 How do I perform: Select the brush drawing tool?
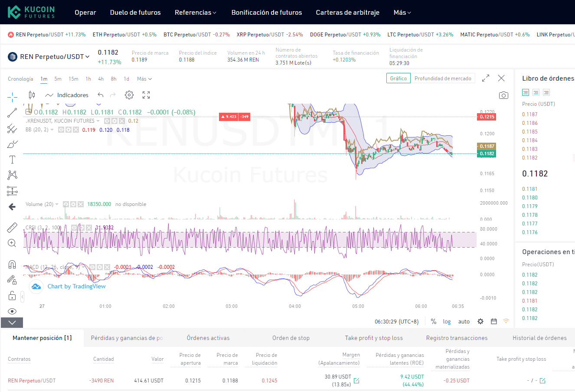click(x=12, y=144)
